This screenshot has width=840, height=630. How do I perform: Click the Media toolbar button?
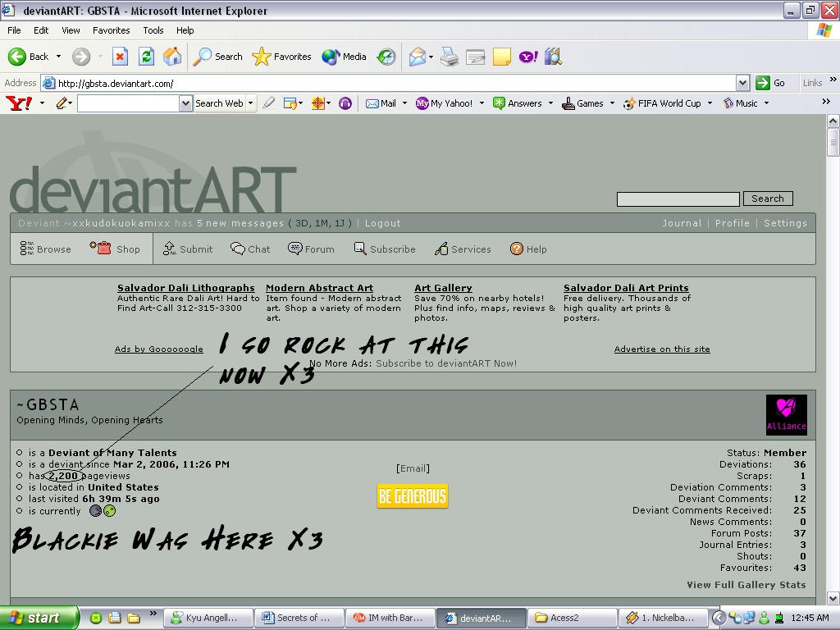[x=345, y=57]
